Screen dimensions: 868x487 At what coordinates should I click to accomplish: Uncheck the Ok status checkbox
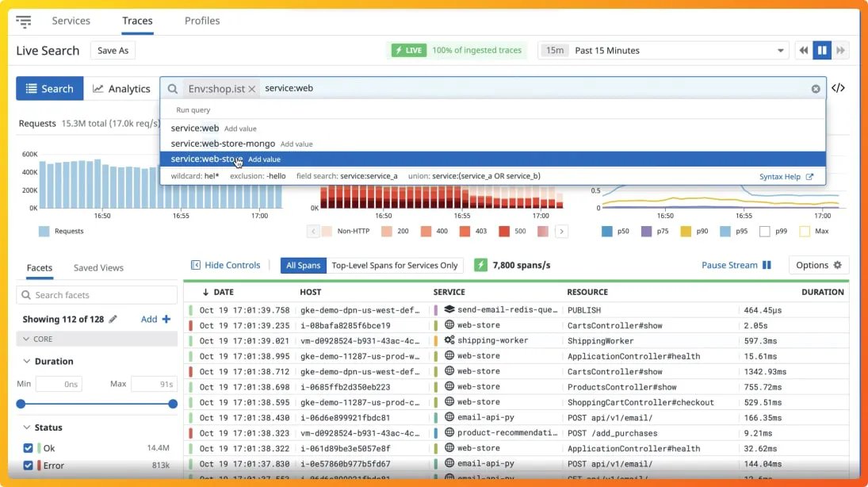29,448
